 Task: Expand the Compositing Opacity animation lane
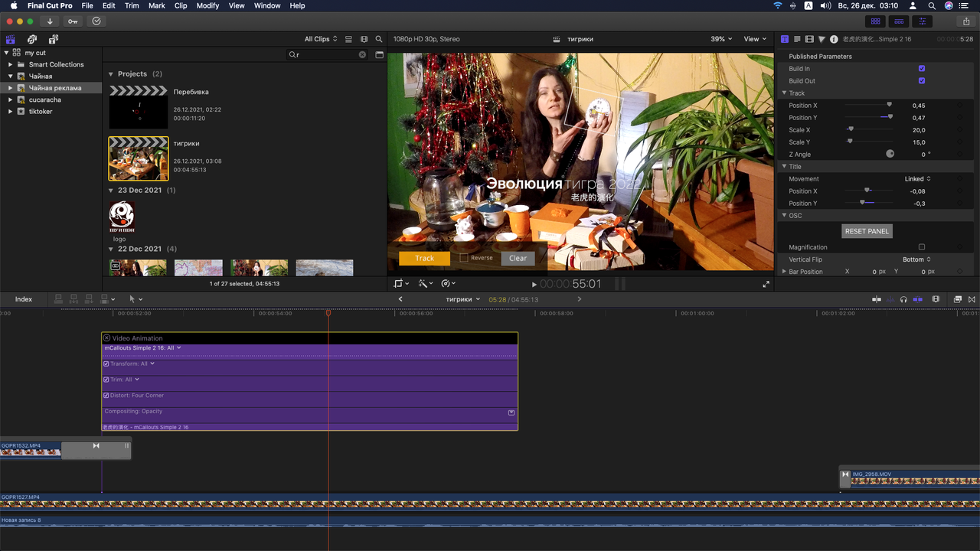[511, 412]
